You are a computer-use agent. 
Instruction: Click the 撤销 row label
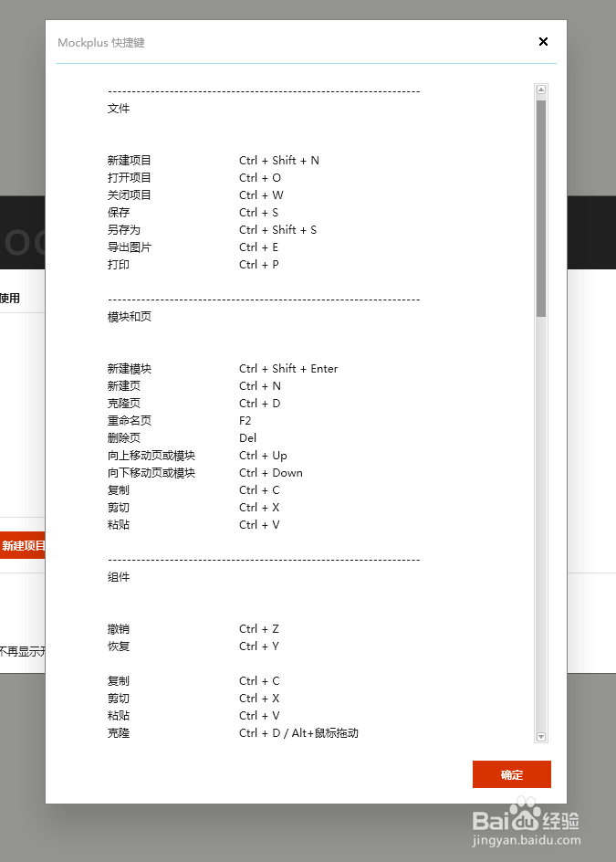click(118, 629)
